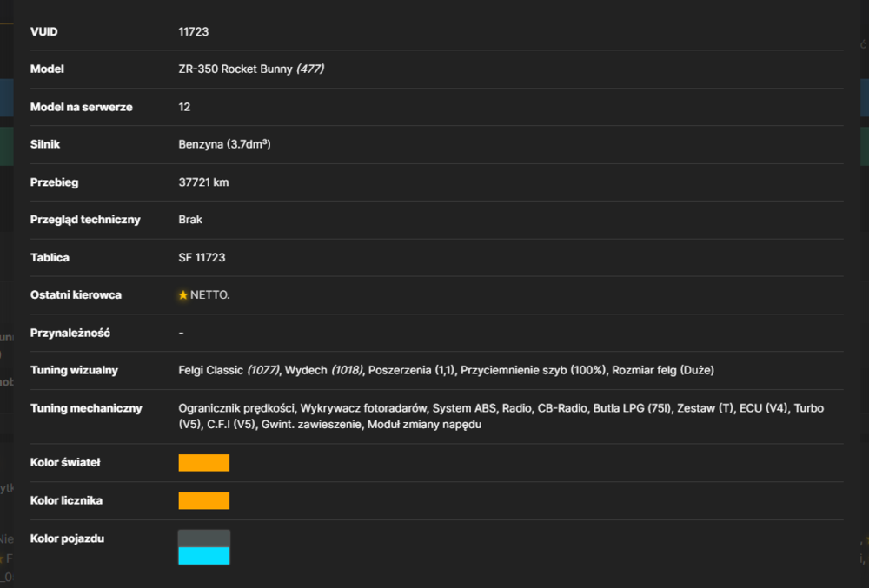Select the orange Kolor licznika swatch
The height and width of the screenshot is (588, 869).
pos(204,500)
